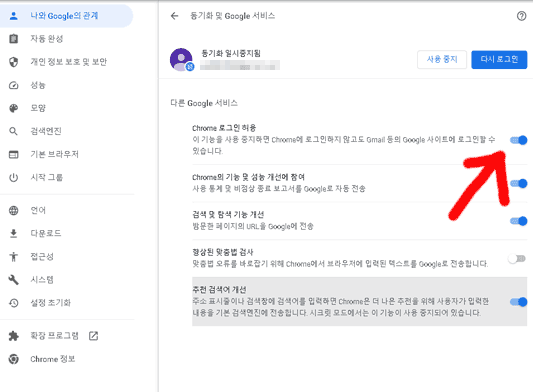Click the 다른 Google 서비스 heading
This screenshot has width=533, height=392.
(x=204, y=103)
